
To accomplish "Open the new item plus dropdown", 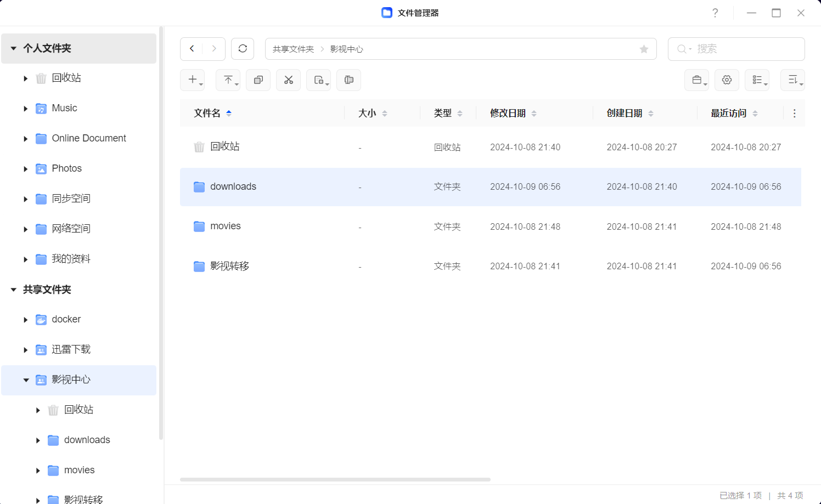I will pos(193,80).
